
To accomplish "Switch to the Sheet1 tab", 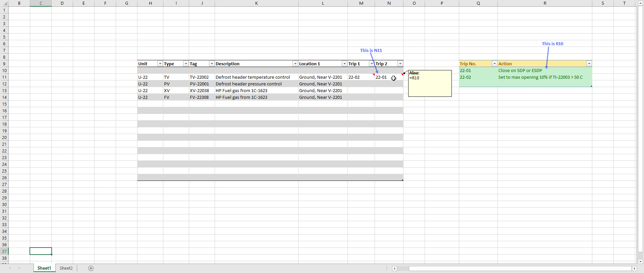I will 44,268.
